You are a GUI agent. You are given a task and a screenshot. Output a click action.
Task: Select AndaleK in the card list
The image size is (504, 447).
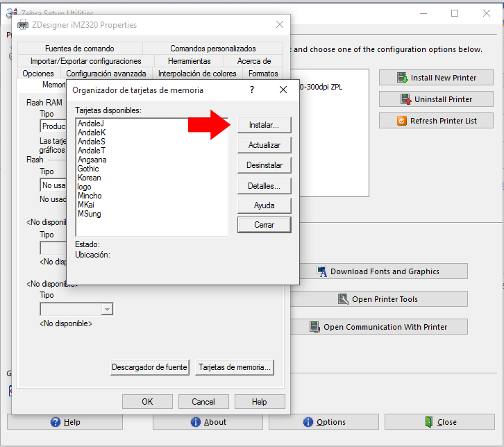(x=92, y=133)
